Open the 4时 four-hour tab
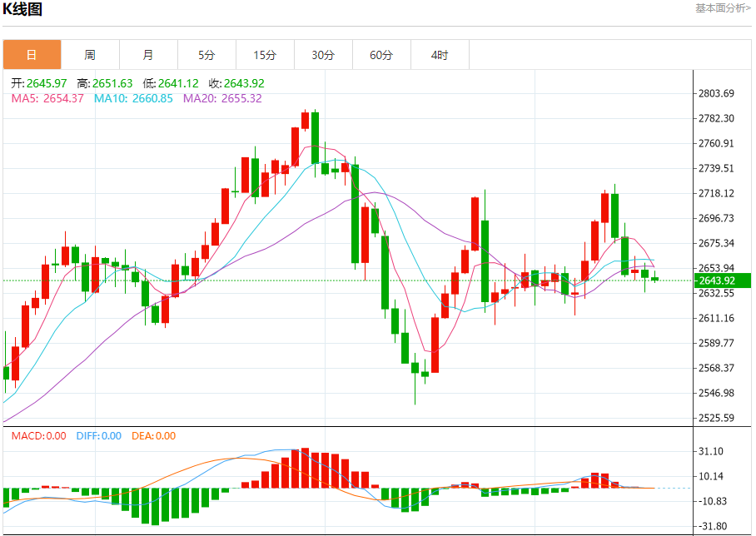Viewport: 756px width, 536px height. point(440,54)
